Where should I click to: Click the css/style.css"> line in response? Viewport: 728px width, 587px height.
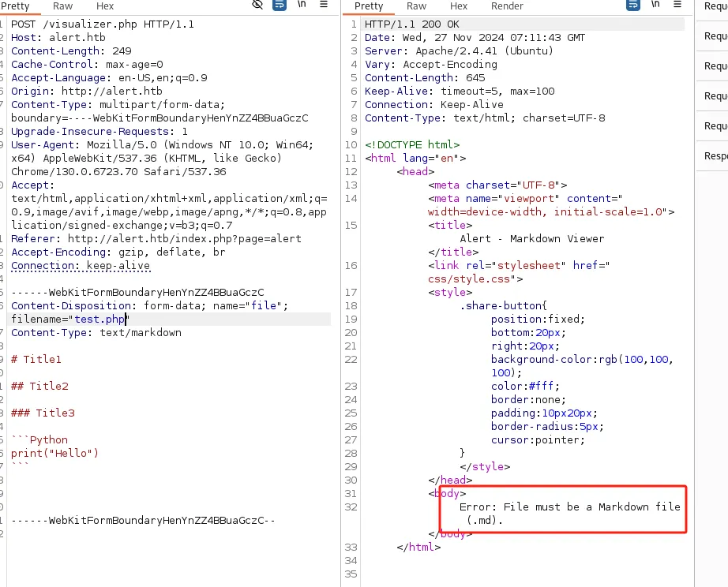pyautogui.click(x=475, y=279)
